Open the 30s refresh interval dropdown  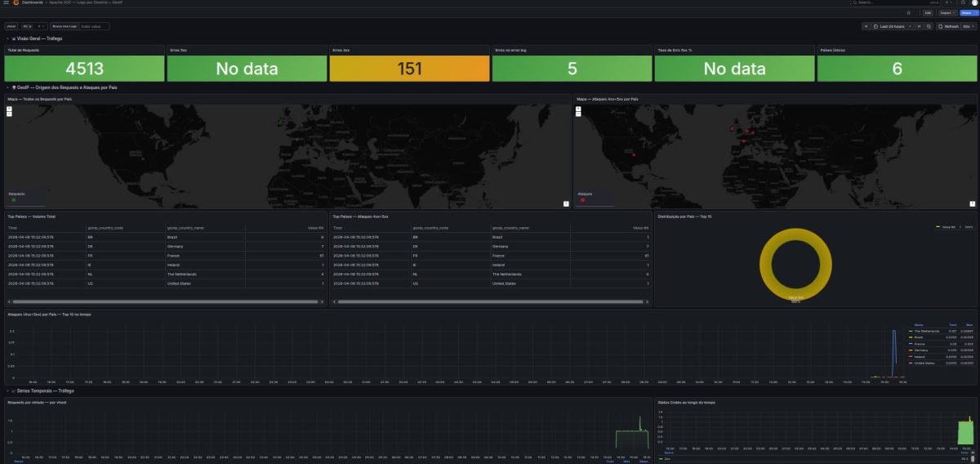[968, 26]
